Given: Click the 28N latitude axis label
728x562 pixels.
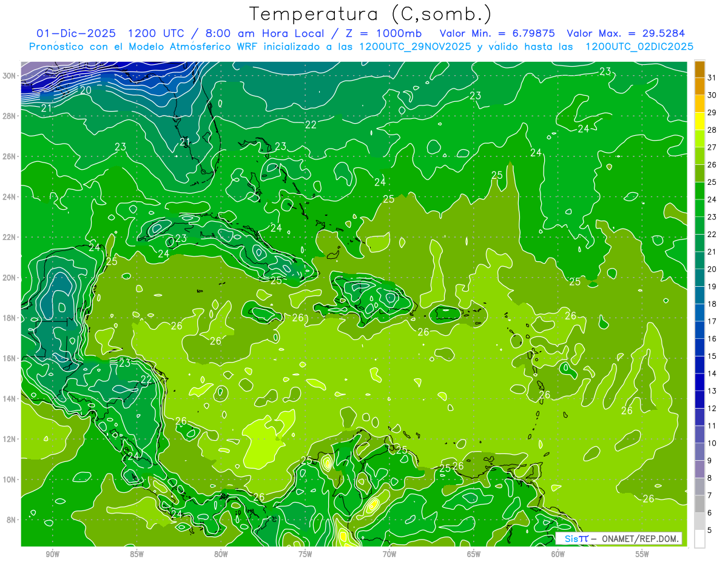Looking at the screenshot, I should click(9, 116).
